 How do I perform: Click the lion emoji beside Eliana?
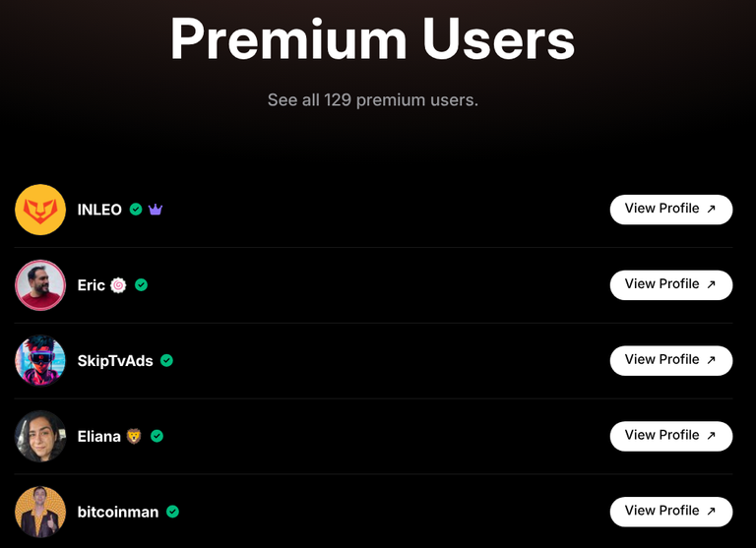134,436
